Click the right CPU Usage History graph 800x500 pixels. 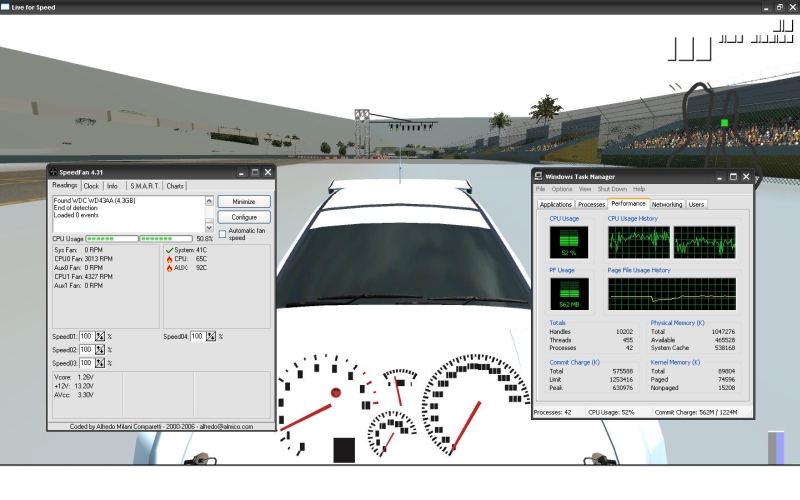705,242
